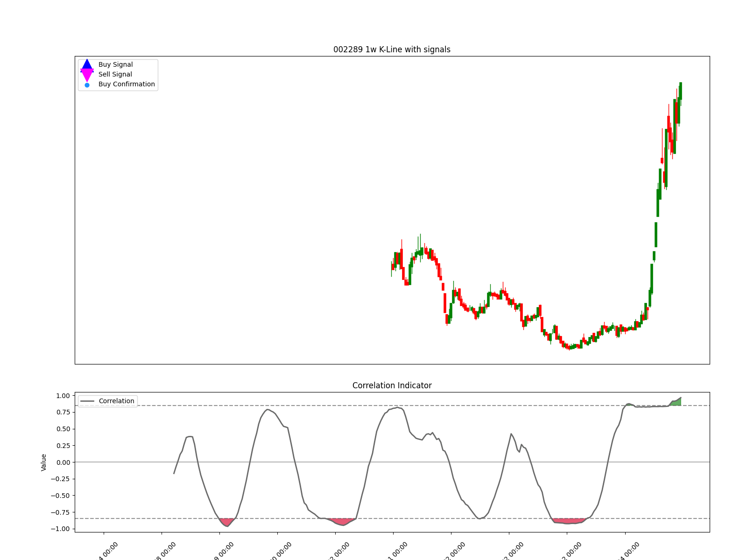Select the 'Correlation' legend label
Viewport: 747px width, 560px height.
point(116,401)
